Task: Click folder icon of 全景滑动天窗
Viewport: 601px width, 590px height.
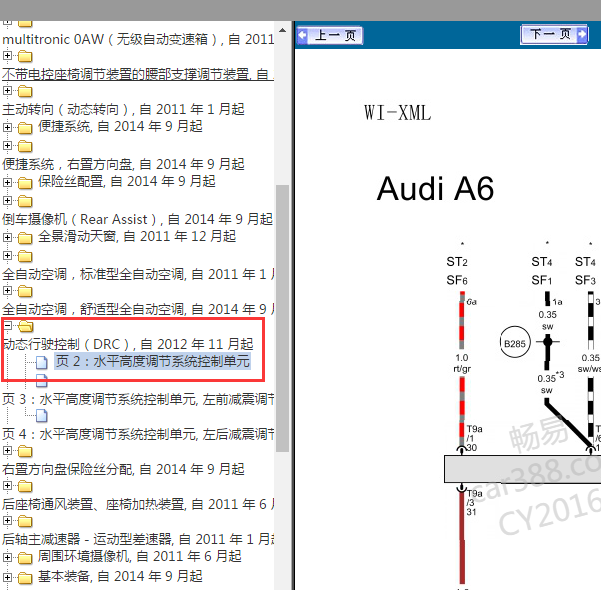Action: click(25, 238)
